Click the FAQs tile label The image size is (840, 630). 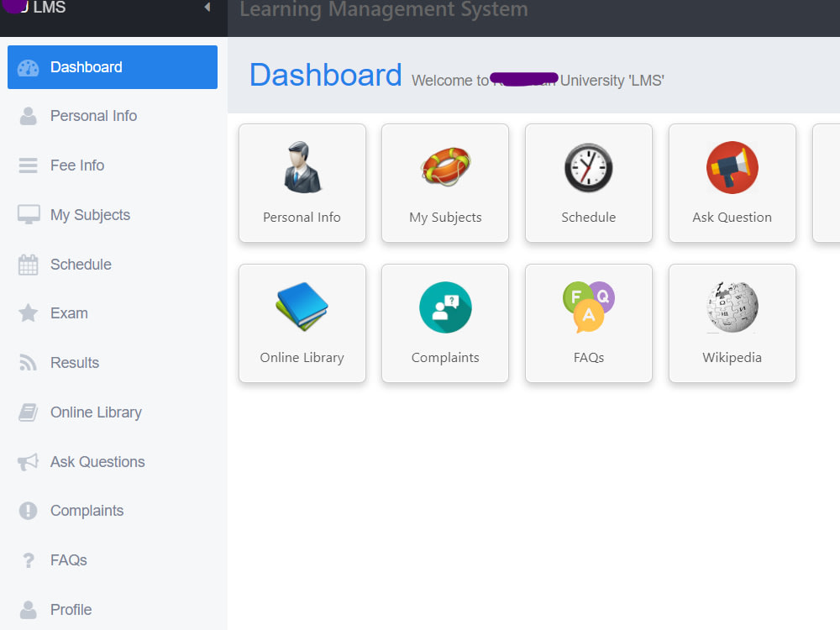(588, 357)
